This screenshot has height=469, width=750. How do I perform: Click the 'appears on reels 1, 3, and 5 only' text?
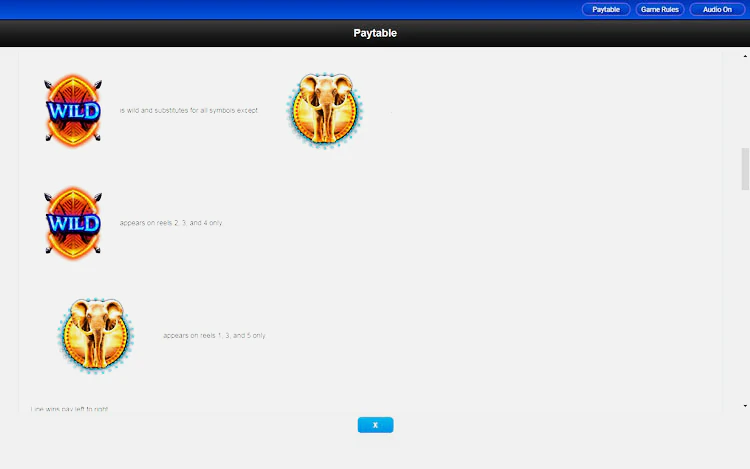tap(214, 336)
